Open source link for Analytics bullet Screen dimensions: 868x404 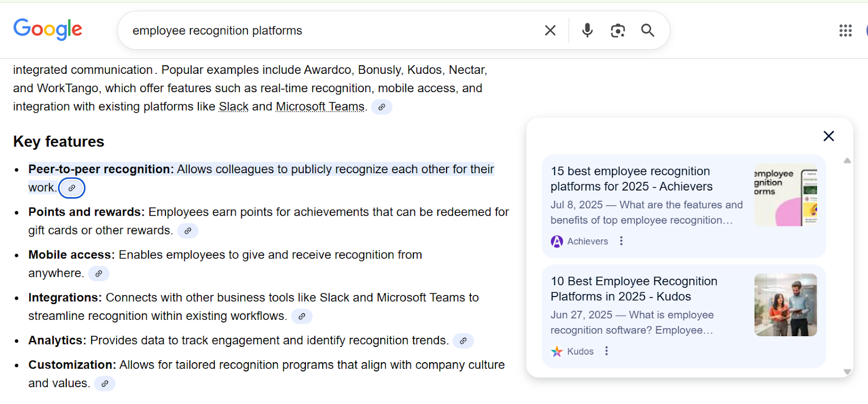coord(463,341)
